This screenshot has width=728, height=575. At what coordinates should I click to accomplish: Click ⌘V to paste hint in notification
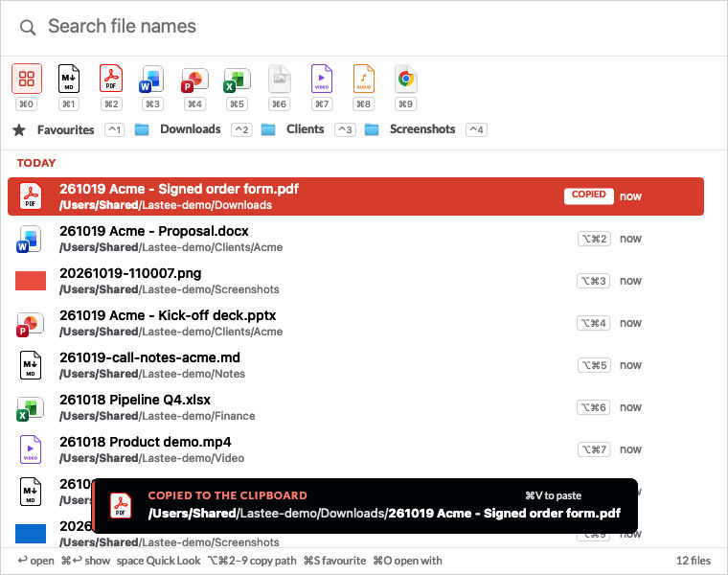(x=553, y=495)
